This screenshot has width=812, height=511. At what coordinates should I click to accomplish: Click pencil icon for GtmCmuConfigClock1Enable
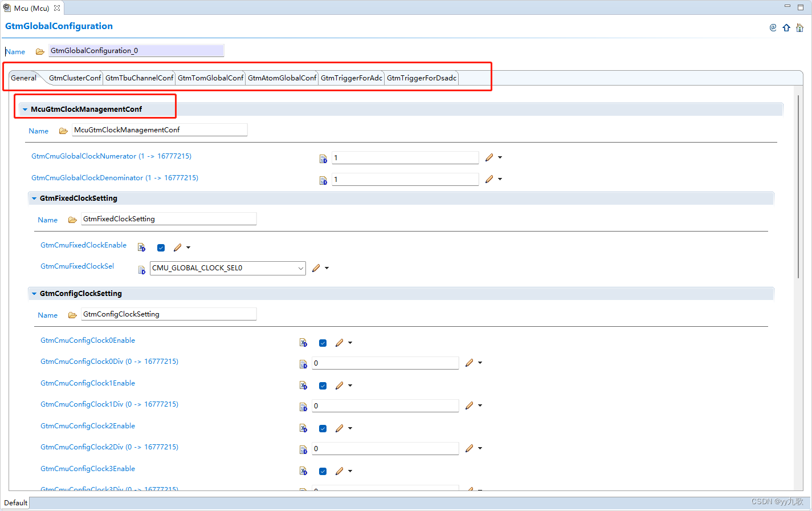point(339,386)
